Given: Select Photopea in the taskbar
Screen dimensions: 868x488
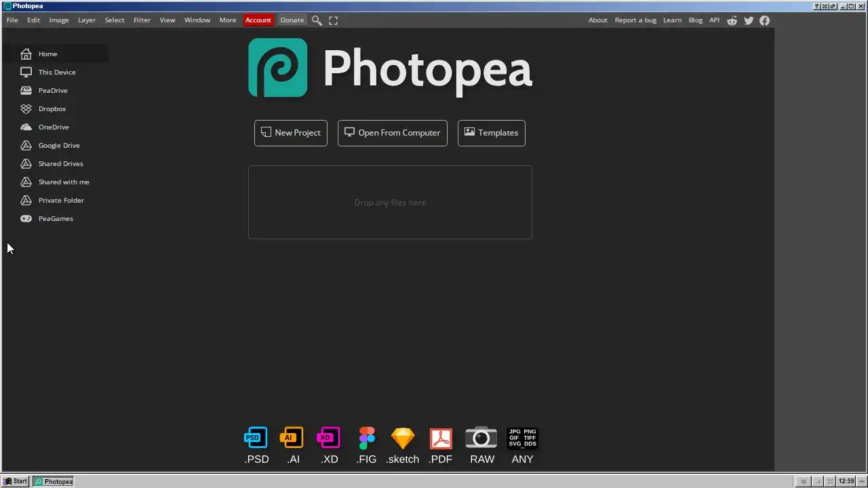Looking at the screenshot, I should point(54,481).
